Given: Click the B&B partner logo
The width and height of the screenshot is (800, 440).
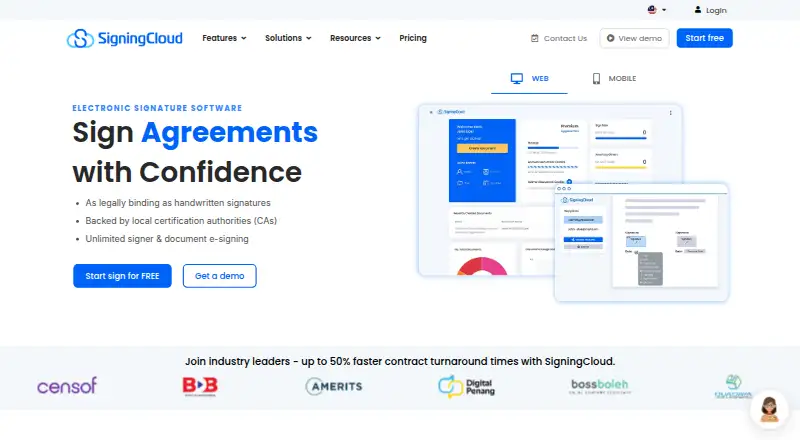Looking at the screenshot, I should [x=200, y=386].
